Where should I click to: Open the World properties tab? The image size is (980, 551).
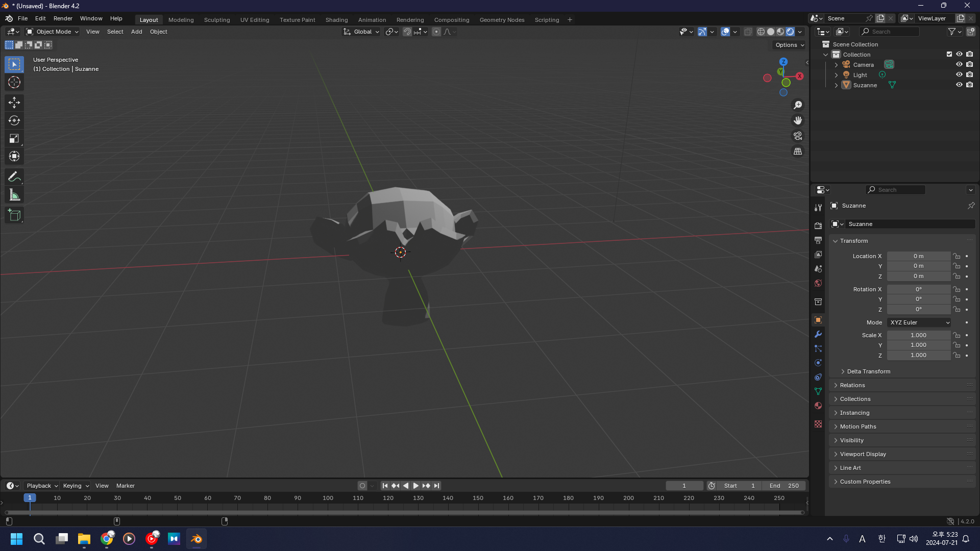point(818,283)
